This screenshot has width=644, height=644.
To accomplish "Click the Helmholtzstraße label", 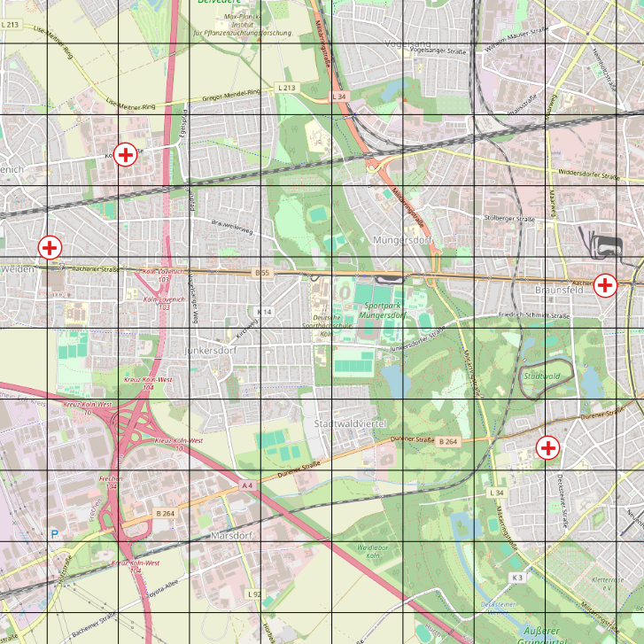I will point(604,70).
